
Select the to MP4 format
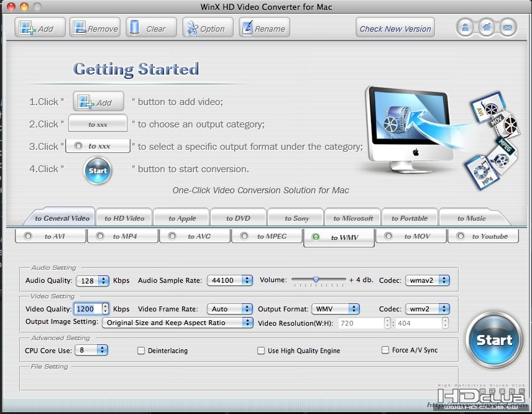click(x=122, y=236)
